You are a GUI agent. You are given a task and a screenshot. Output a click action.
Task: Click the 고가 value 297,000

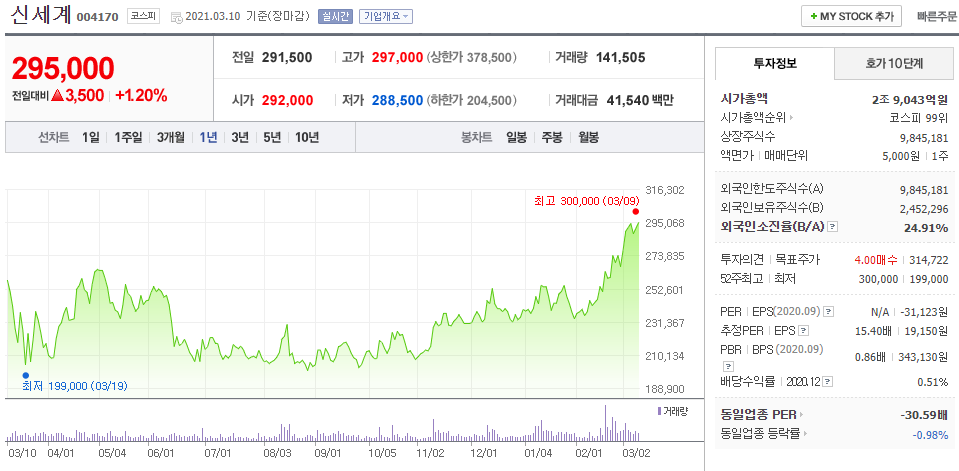click(398, 57)
